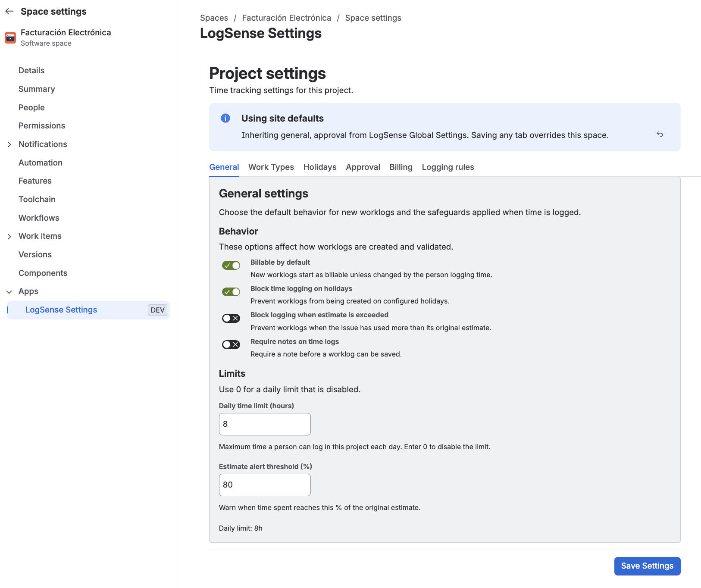The width and height of the screenshot is (701, 588).
Task: Disable the Billable by default toggle
Action: point(231,266)
